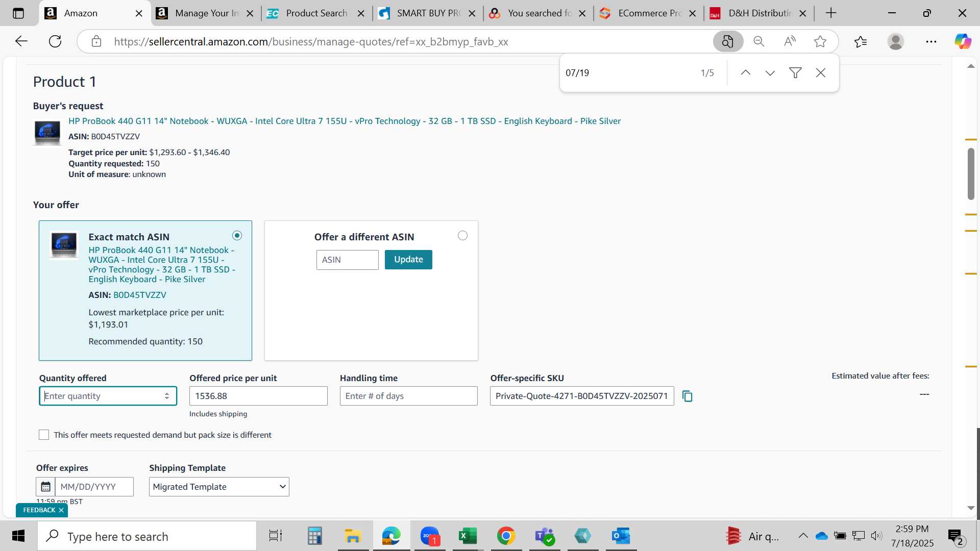
Task: Open Zoom from the taskbar
Action: coord(430,536)
